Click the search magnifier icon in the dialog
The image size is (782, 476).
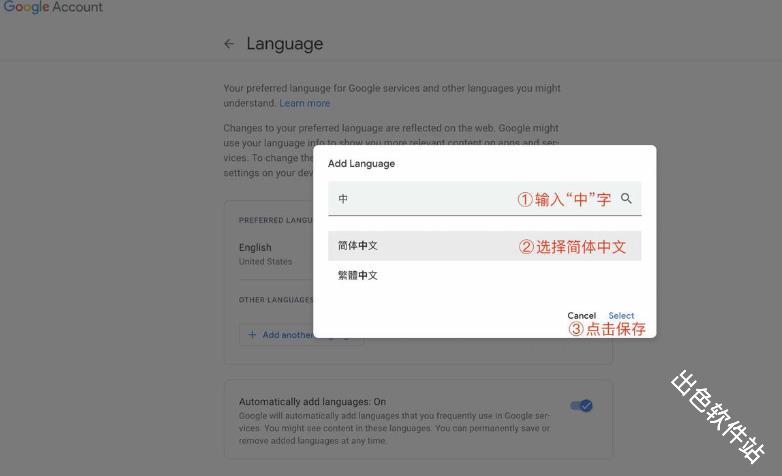click(627, 199)
